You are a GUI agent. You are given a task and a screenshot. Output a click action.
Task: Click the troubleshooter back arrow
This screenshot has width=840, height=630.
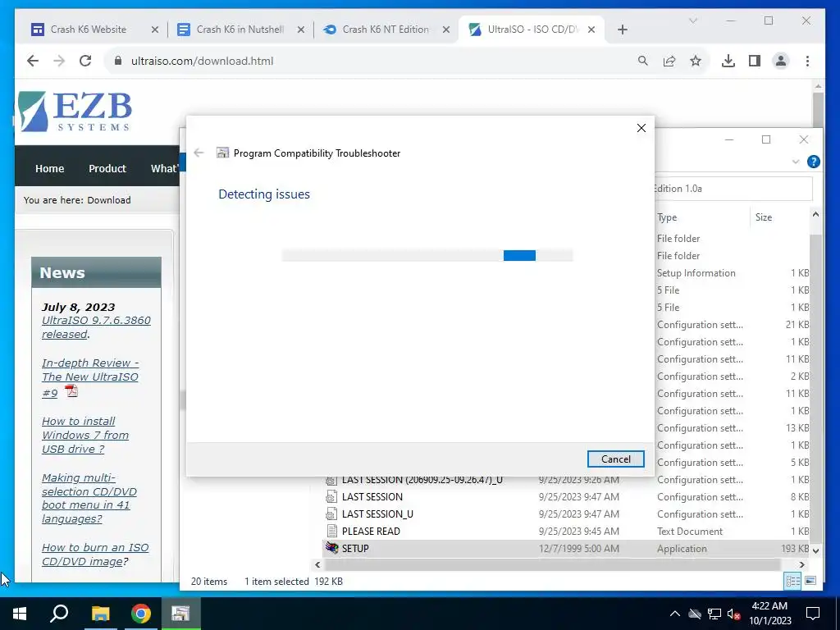(199, 153)
